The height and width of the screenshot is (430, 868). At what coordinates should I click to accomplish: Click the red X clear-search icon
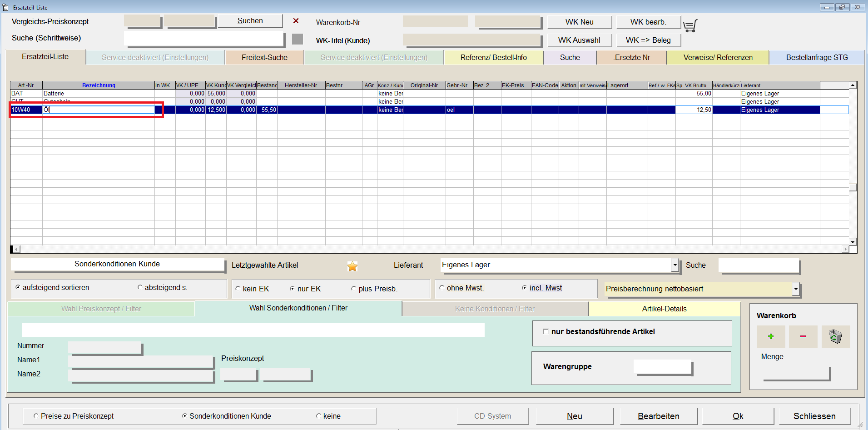click(296, 21)
